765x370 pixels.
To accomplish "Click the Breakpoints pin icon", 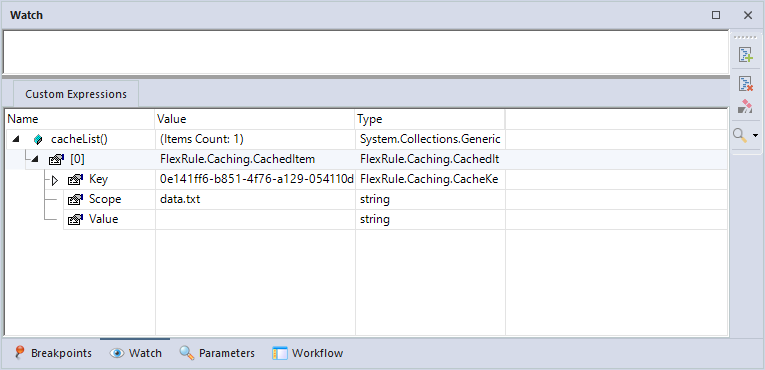I will (x=20, y=352).
